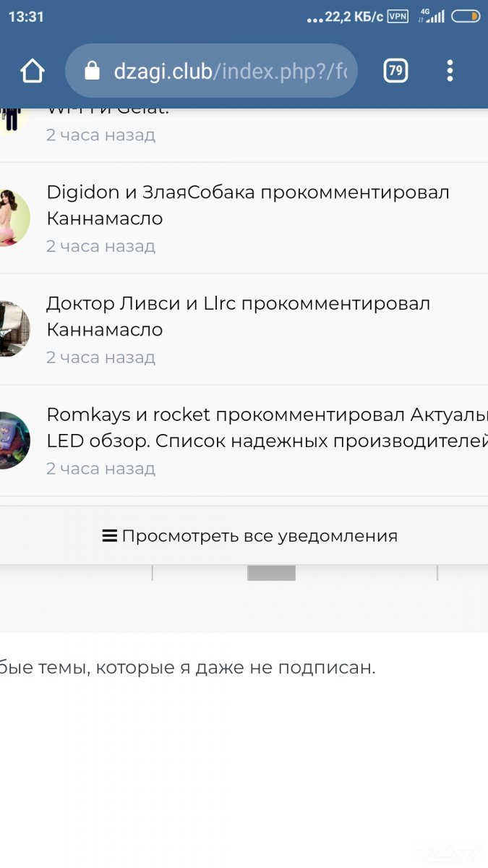This screenshot has height=868, width=488.
Task: Tap the gray scroll handle below notifications
Action: tap(272, 573)
